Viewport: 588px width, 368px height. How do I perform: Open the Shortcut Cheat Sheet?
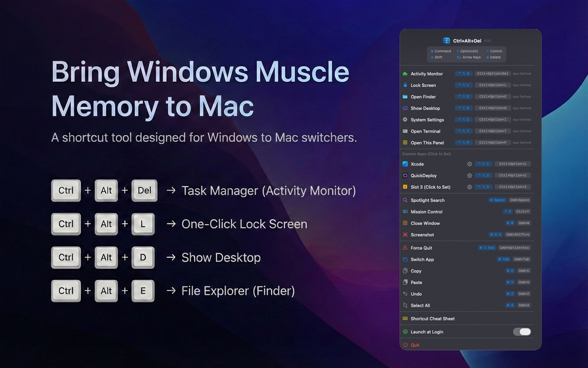click(432, 319)
